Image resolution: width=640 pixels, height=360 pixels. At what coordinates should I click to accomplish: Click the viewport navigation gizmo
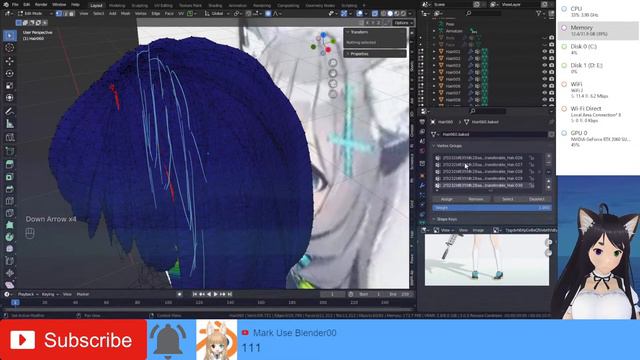[x=323, y=44]
